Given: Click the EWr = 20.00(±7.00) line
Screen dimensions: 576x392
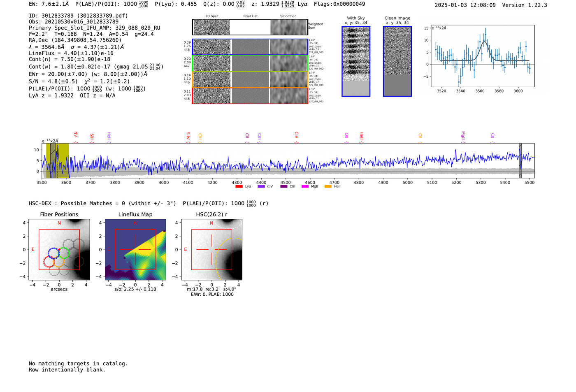Looking at the screenshot, I should coord(88,74).
